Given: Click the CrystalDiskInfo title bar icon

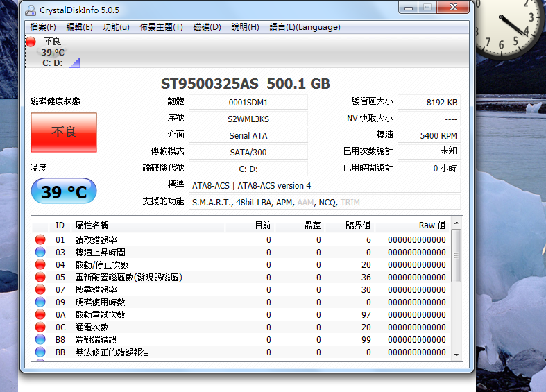Looking at the screenshot, I should 31,10.
